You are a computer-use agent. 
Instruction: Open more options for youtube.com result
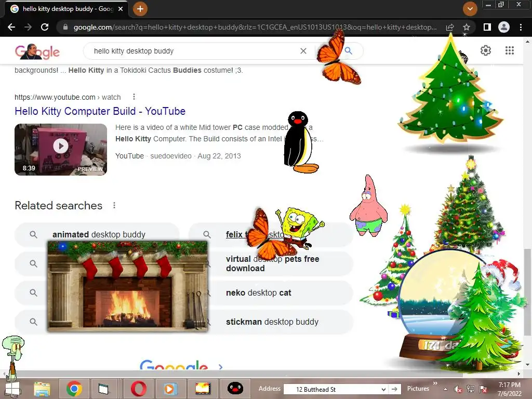coord(134,97)
